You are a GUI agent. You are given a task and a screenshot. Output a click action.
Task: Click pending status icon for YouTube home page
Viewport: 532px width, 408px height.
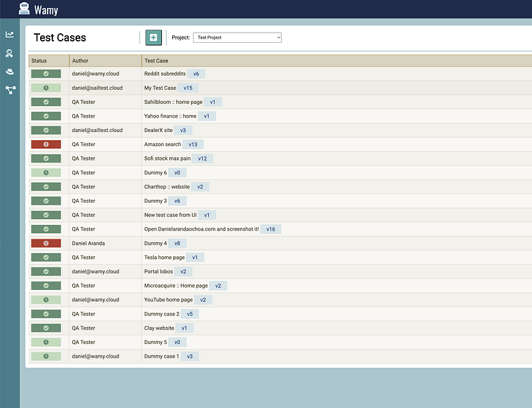coord(46,300)
